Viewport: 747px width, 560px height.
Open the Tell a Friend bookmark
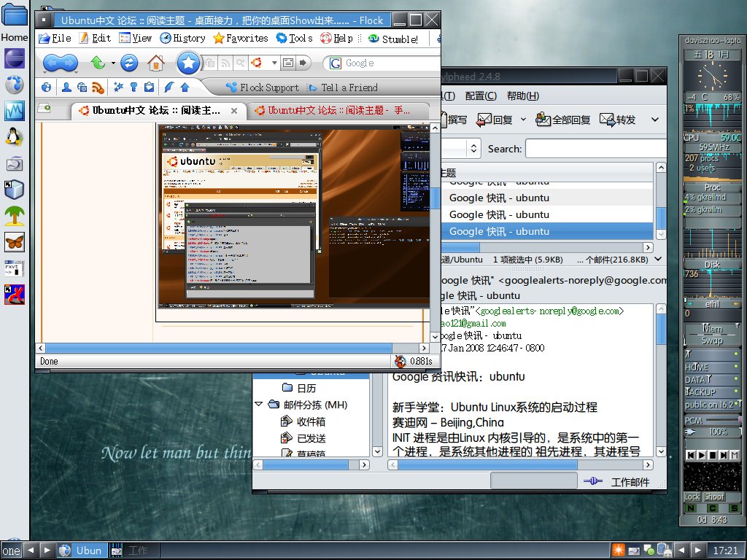[343, 87]
